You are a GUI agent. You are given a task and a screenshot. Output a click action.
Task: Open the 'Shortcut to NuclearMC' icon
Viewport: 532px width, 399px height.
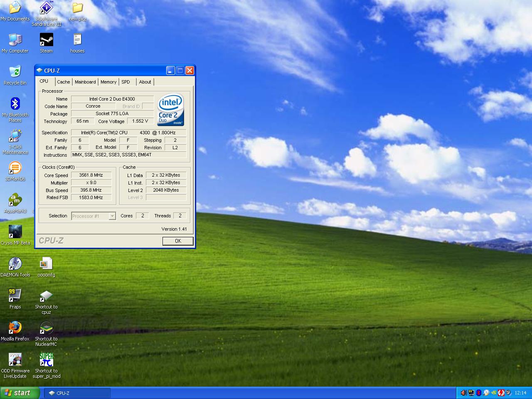tap(46, 334)
